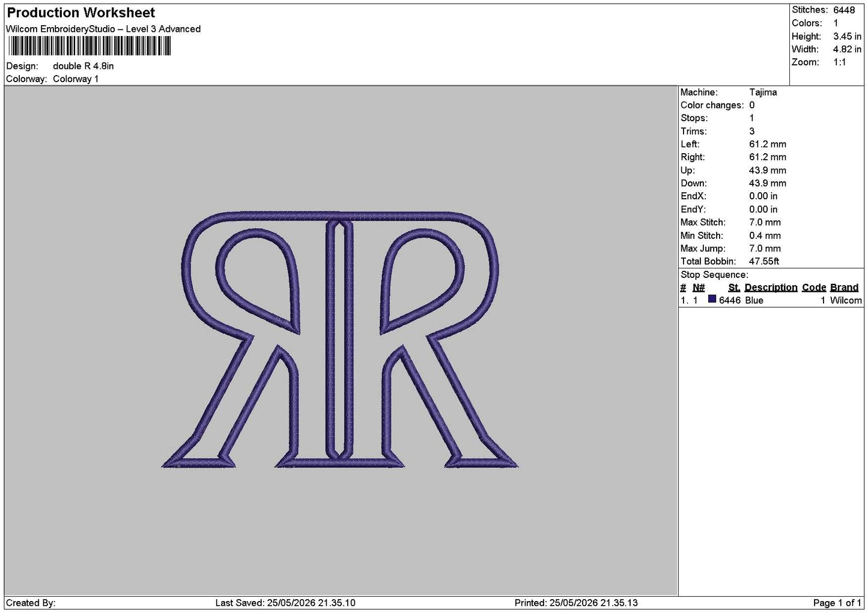
Task: Click the Stops label
Action: click(694, 118)
